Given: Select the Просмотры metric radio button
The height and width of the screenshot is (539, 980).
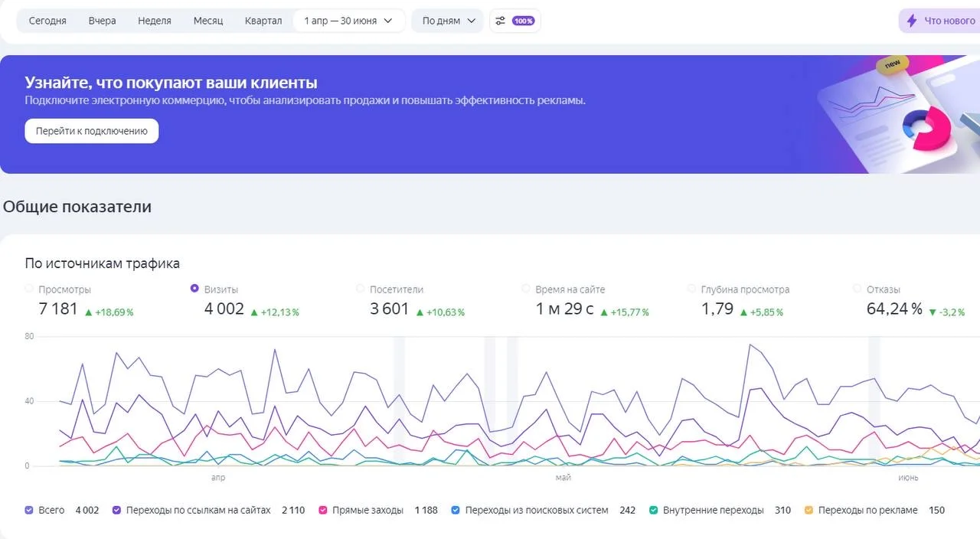Looking at the screenshot, I should click(x=30, y=289).
